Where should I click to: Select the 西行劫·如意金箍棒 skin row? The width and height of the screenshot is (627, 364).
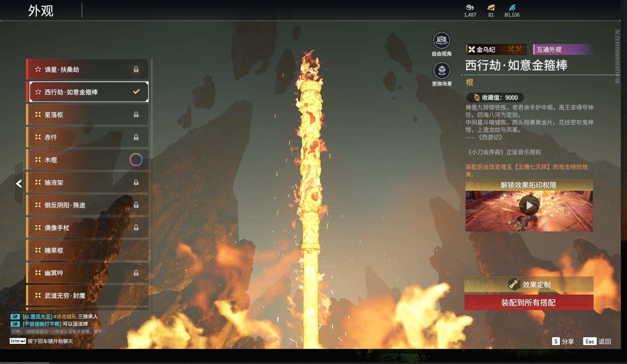click(x=89, y=92)
